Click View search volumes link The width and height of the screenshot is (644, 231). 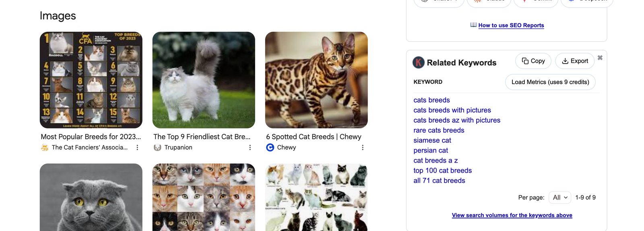pyautogui.click(x=512, y=215)
